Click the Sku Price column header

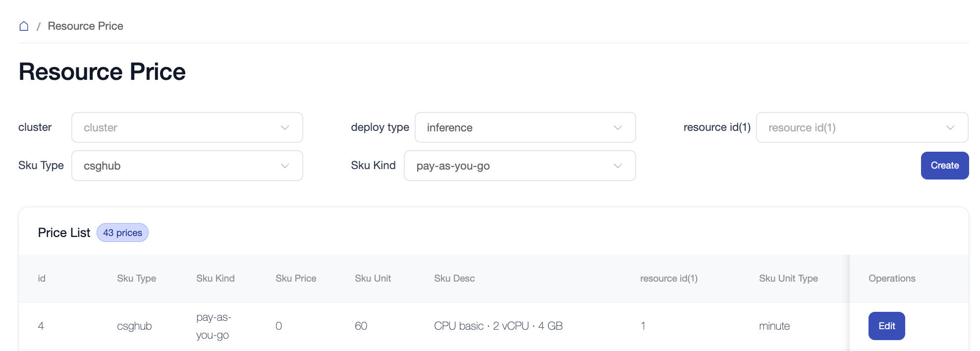pyautogui.click(x=296, y=279)
